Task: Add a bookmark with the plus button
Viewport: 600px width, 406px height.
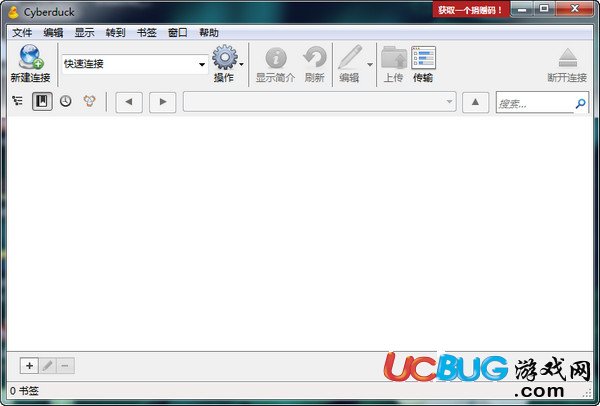Action: (29, 366)
